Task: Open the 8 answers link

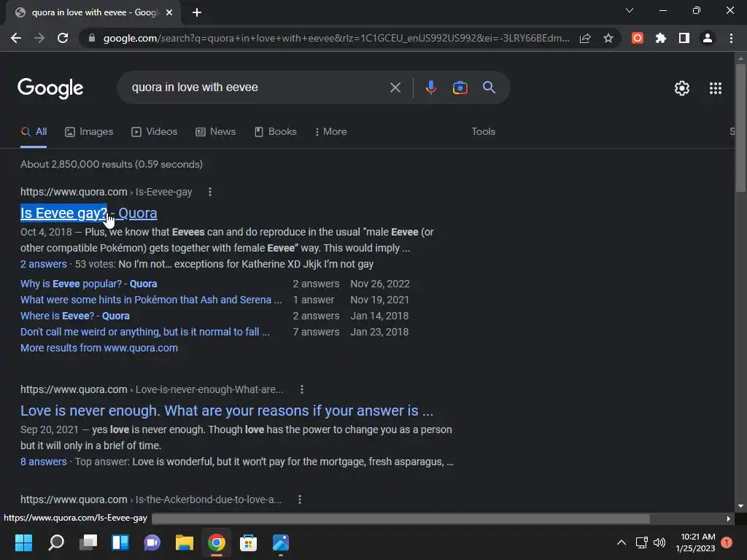Action: [x=43, y=462]
